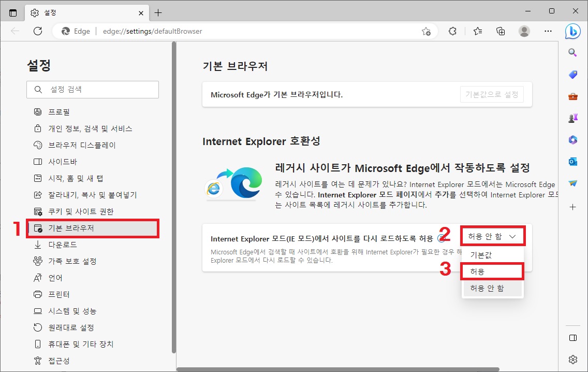Click the tab actions menu icon

13,13
